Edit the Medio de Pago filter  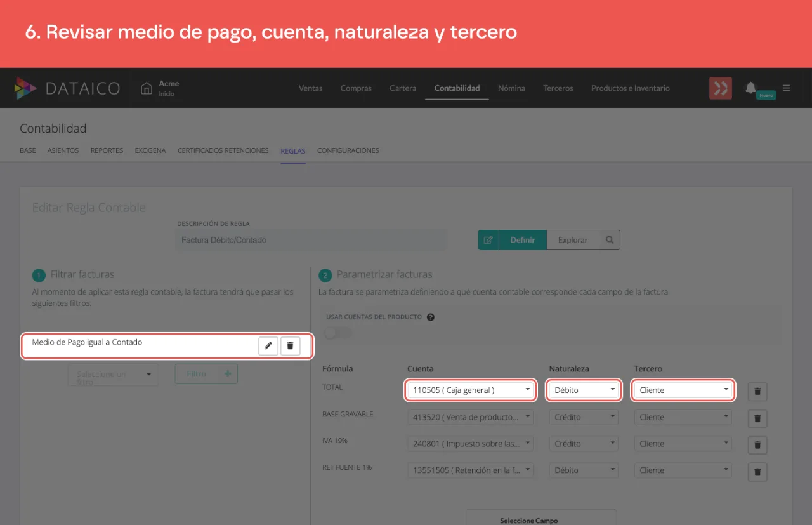(x=268, y=346)
